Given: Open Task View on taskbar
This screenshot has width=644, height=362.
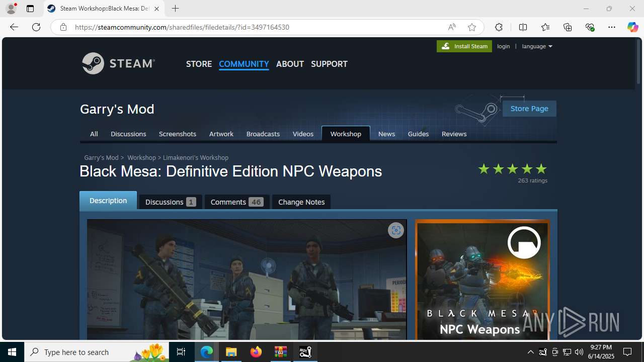Looking at the screenshot, I should (x=181, y=352).
